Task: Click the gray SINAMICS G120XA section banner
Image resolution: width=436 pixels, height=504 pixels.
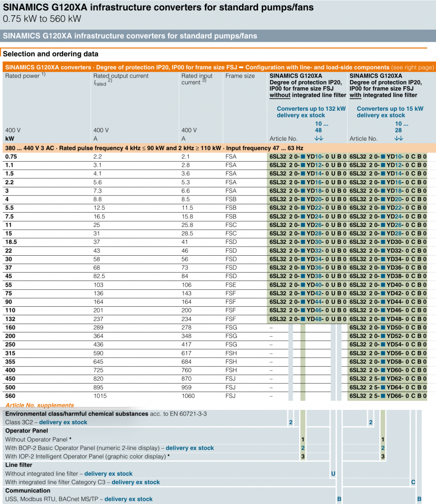Action: click(x=130, y=36)
